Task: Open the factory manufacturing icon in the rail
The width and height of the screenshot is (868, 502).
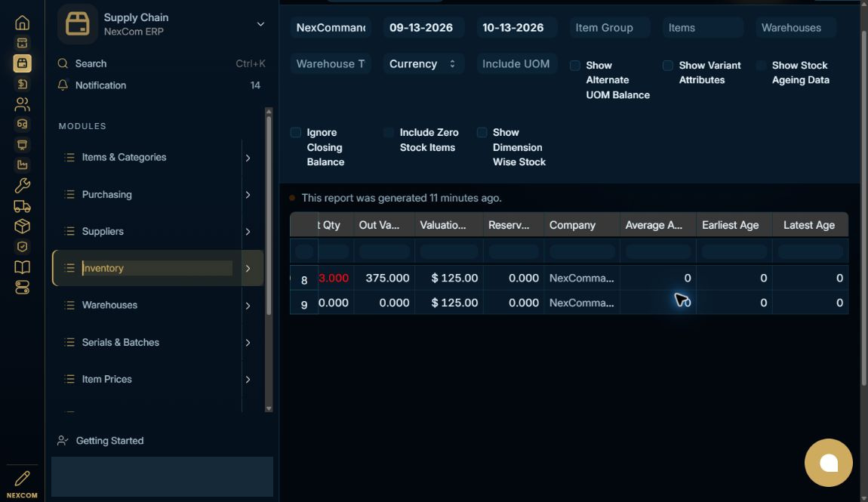Action: click(22, 165)
